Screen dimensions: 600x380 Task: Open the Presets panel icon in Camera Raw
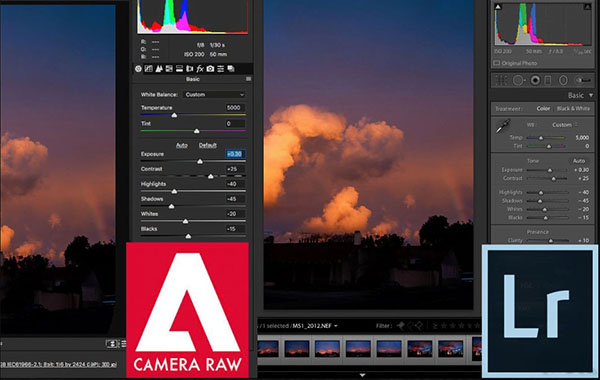(x=220, y=69)
